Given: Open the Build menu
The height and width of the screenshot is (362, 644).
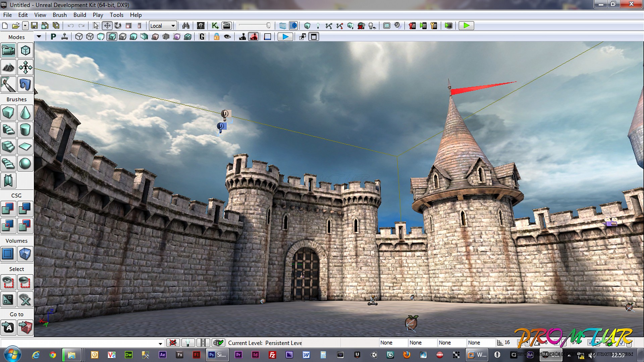Looking at the screenshot, I should coord(79,15).
